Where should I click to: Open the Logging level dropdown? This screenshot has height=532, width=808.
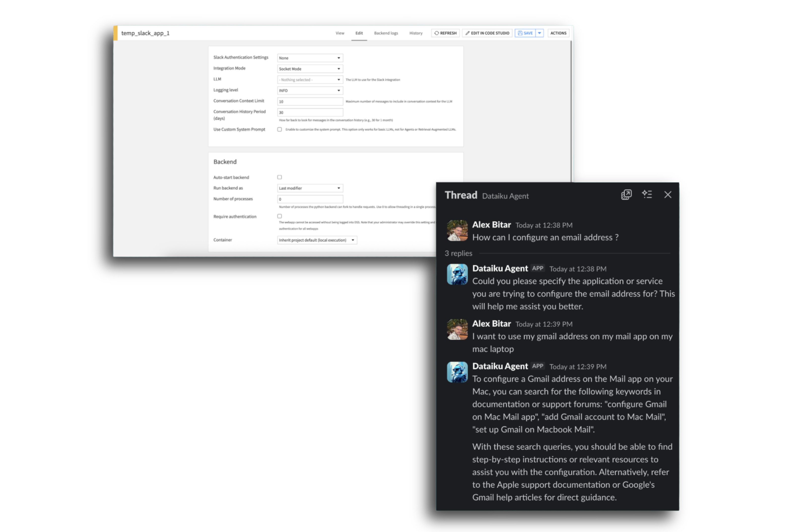(x=310, y=91)
